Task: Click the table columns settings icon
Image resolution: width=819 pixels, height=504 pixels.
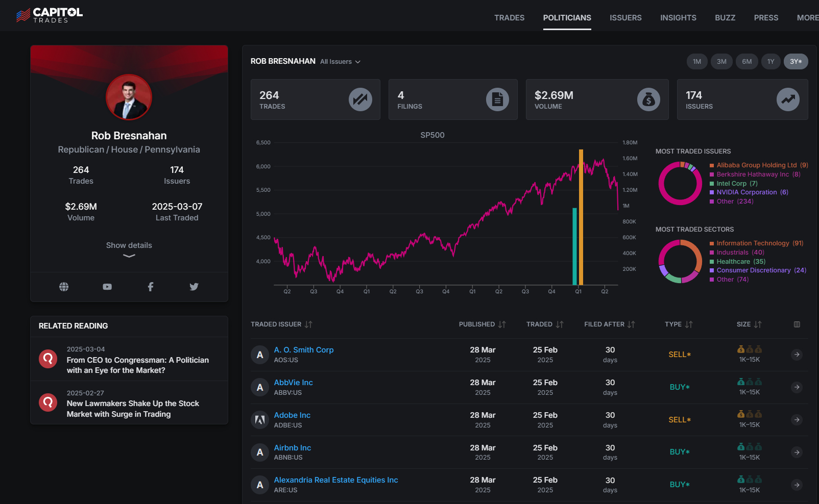Action: pyautogui.click(x=797, y=324)
